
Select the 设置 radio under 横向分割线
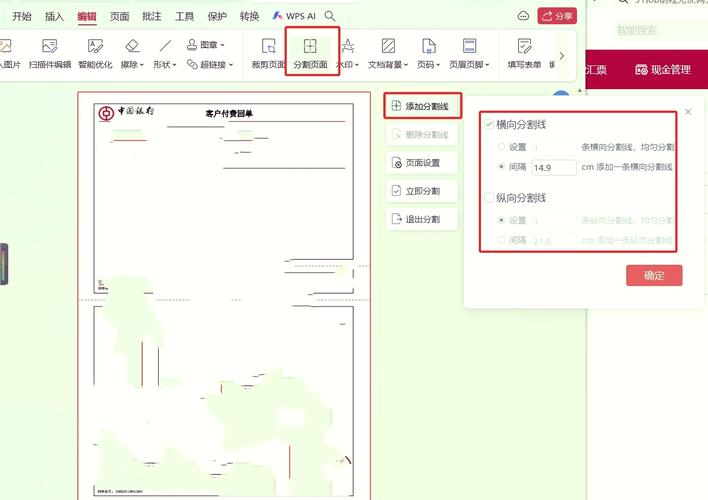coord(501,147)
